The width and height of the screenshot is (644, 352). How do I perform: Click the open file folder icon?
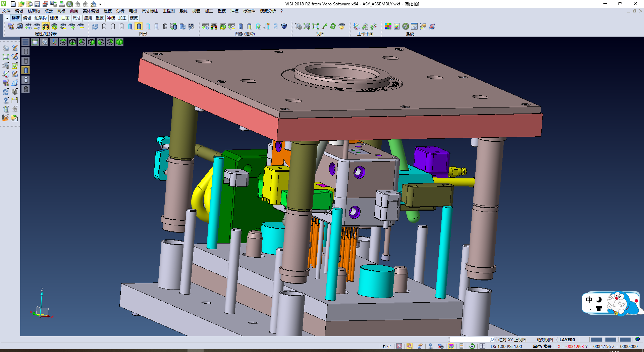pyautogui.click(x=21, y=4)
